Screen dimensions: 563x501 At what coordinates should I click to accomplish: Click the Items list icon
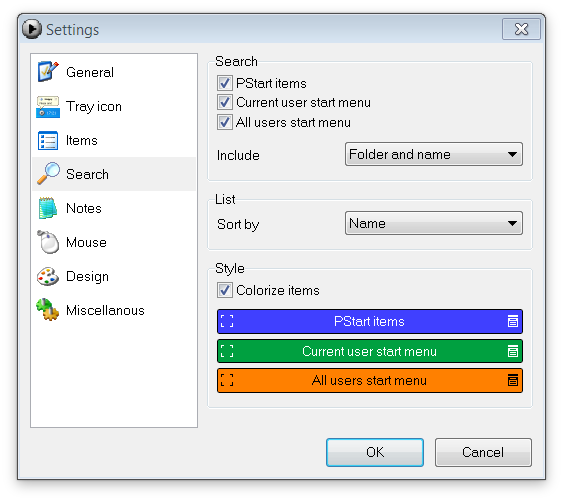(48, 140)
